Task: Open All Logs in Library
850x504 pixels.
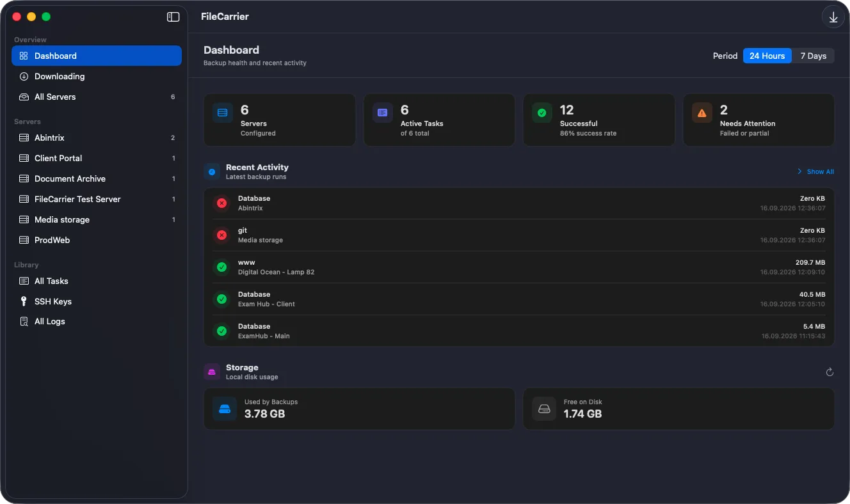Action: 97,321
